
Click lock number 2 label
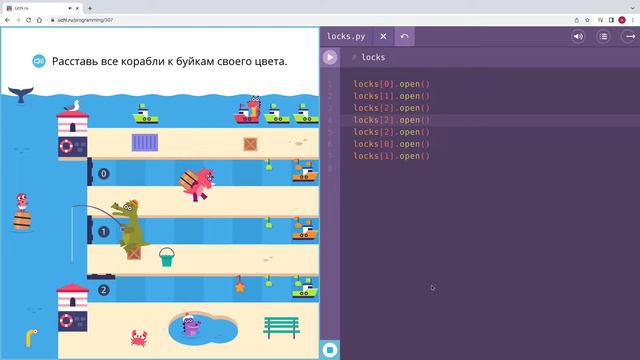click(x=104, y=290)
